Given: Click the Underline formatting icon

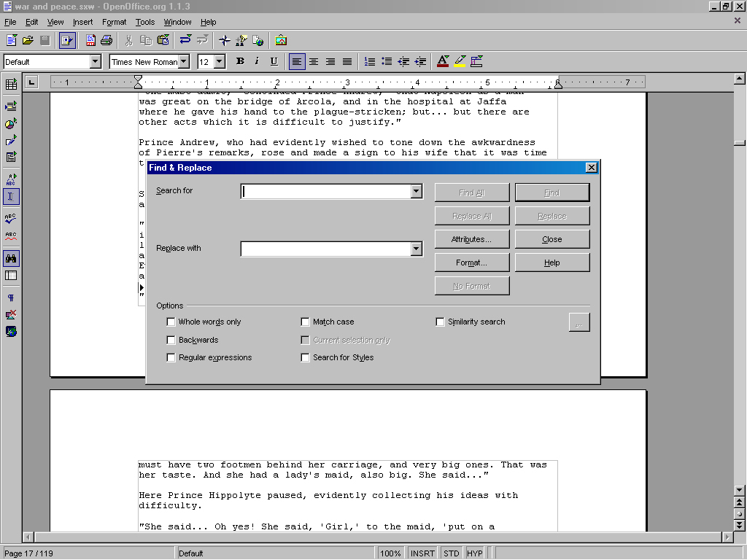Looking at the screenshot, I should pyautogui.click(x=274, y=62).
